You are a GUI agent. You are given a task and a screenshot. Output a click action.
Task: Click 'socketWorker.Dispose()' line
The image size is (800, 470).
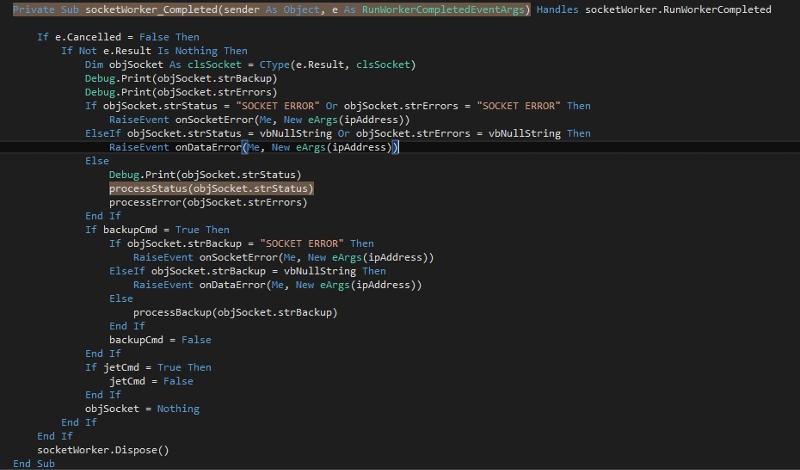pyautogui.click(x=103, y=450)
